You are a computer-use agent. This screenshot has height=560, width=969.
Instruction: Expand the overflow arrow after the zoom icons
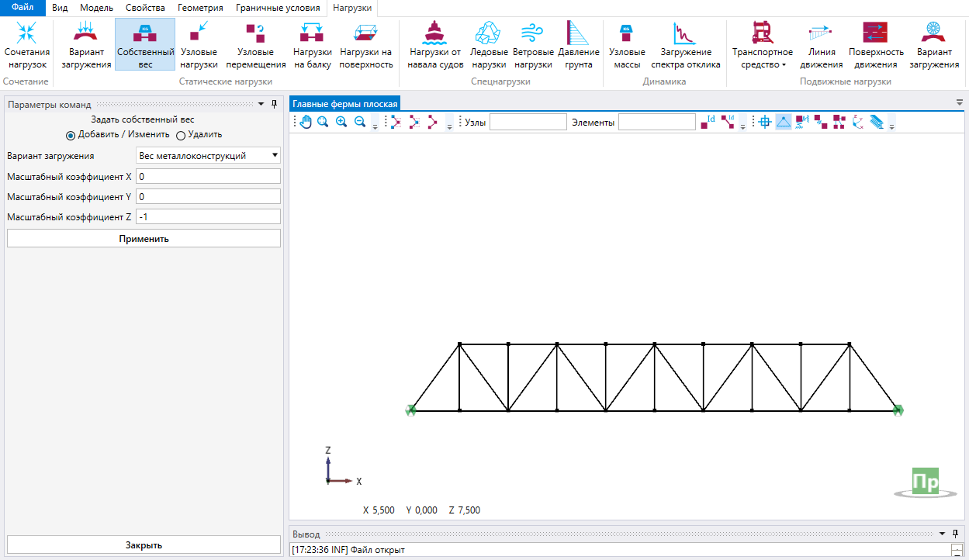(375, 124)
